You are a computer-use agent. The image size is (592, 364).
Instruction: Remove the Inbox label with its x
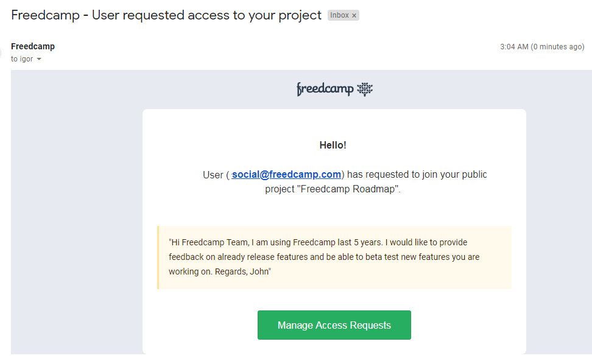[354, 16]
